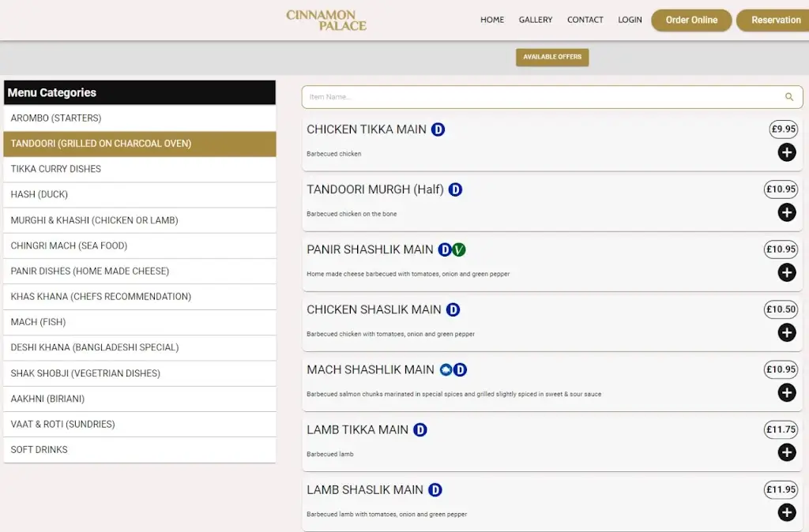This screenshot has height=532, width=809.
Task: Add CHICKEN TIKKA MAIN using the plus icon
Action: coord(787,152)
